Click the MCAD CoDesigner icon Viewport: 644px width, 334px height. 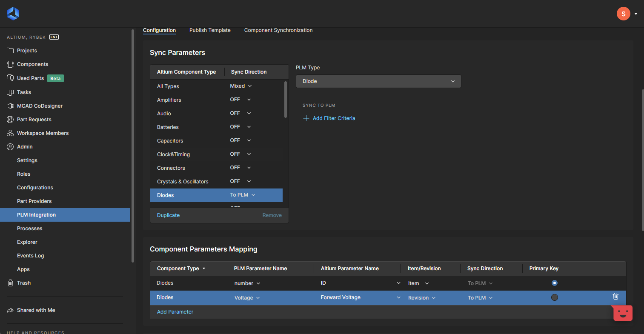pyautogui.click(x=10, y=106)
